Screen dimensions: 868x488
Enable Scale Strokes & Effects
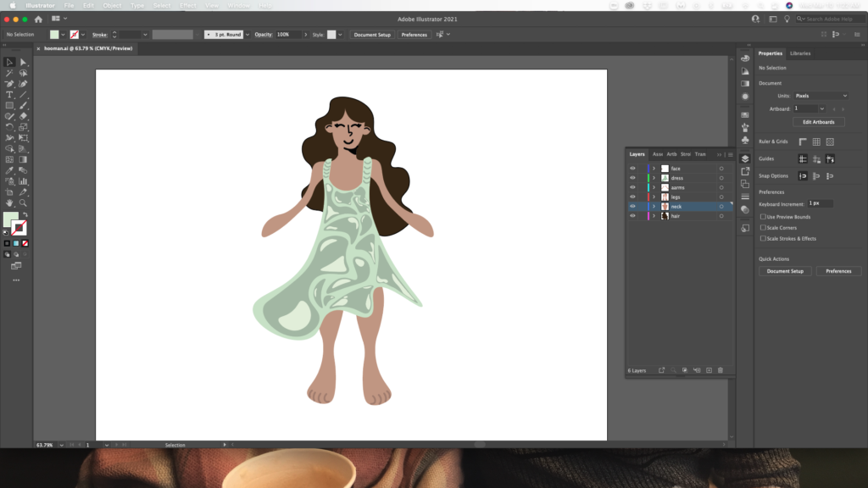coord(763,239)
